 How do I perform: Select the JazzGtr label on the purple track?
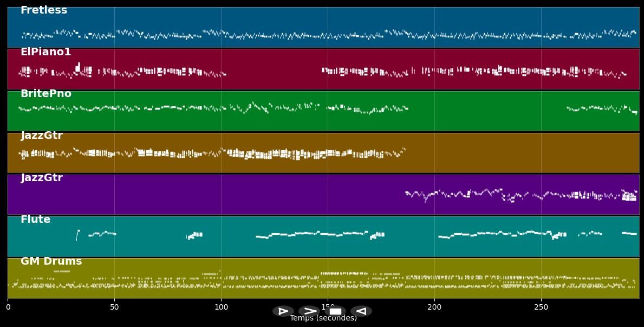(x=42, y=178)
